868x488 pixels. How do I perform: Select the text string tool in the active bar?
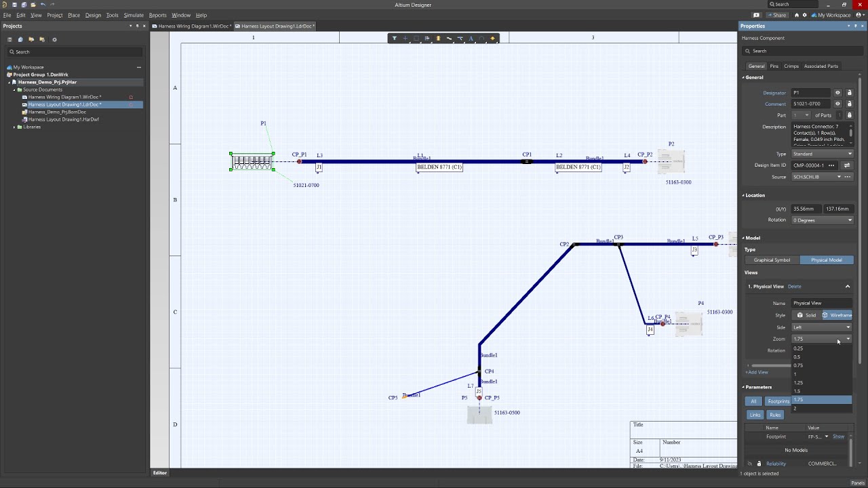[x=471, y=39]
